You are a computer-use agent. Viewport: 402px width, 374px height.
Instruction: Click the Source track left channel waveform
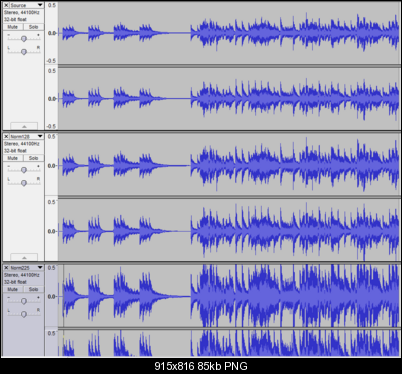click(229, 33)
